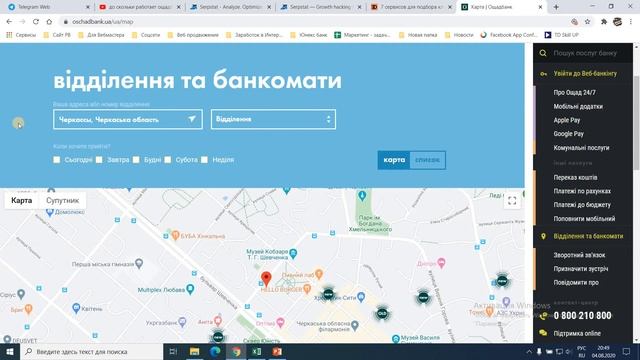The width and height of the screenshot is (640, 360).
Task: Click the search magnifier in bank sidebar
Action: pos(543,53)
